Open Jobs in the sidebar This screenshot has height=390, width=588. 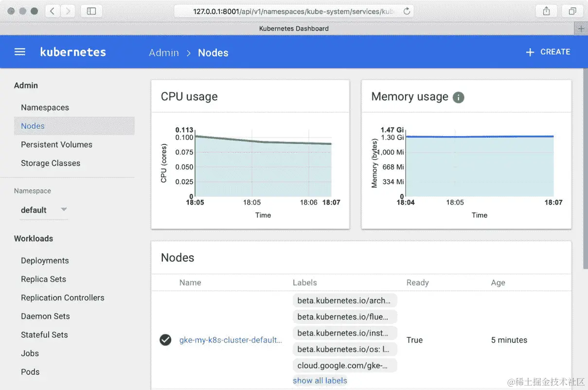point(30,354)
